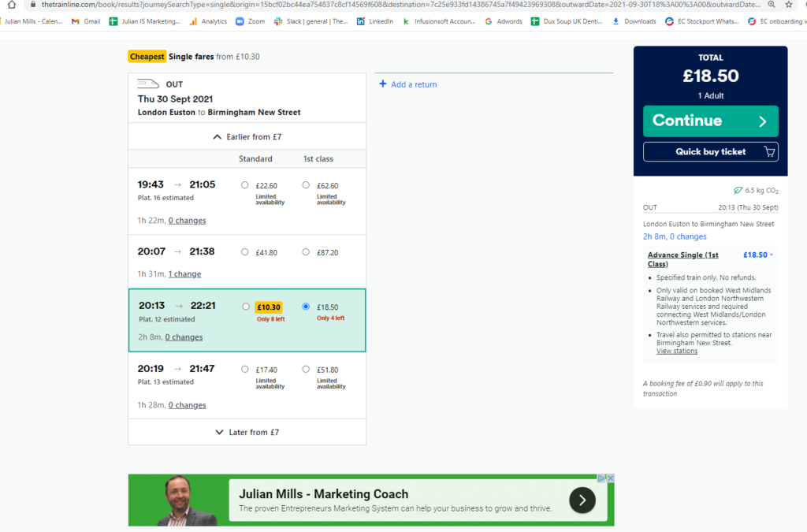Open the Julian IS Marketing bookmark

145,21
